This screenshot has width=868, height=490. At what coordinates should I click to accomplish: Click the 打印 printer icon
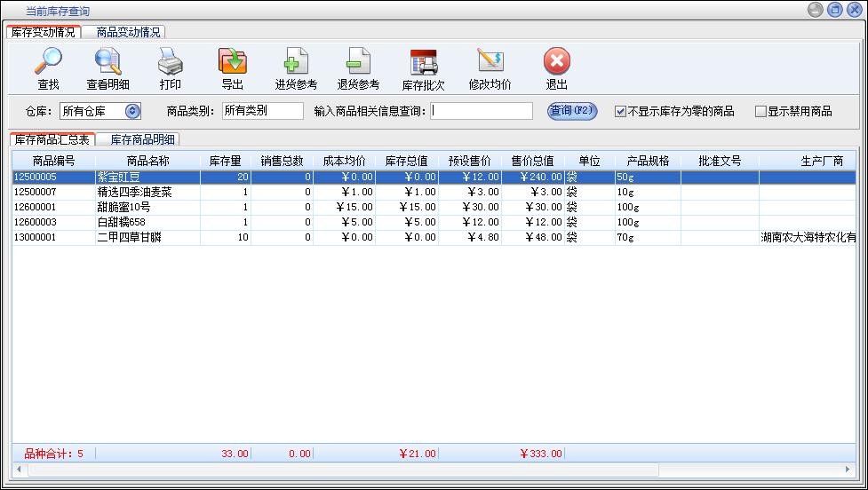point(170,62)
